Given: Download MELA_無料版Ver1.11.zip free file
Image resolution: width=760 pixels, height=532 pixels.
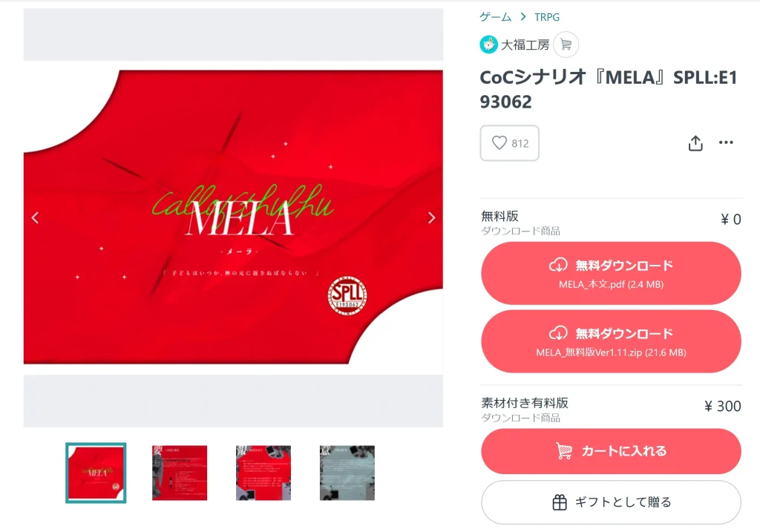Looking at the screenshot, I should [x=611, y=341].
